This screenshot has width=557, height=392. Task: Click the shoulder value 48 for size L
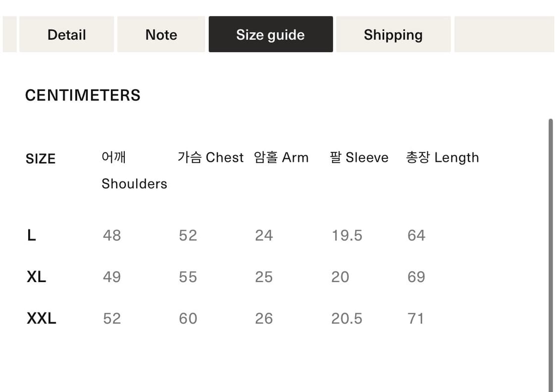(x=111, y=236)
